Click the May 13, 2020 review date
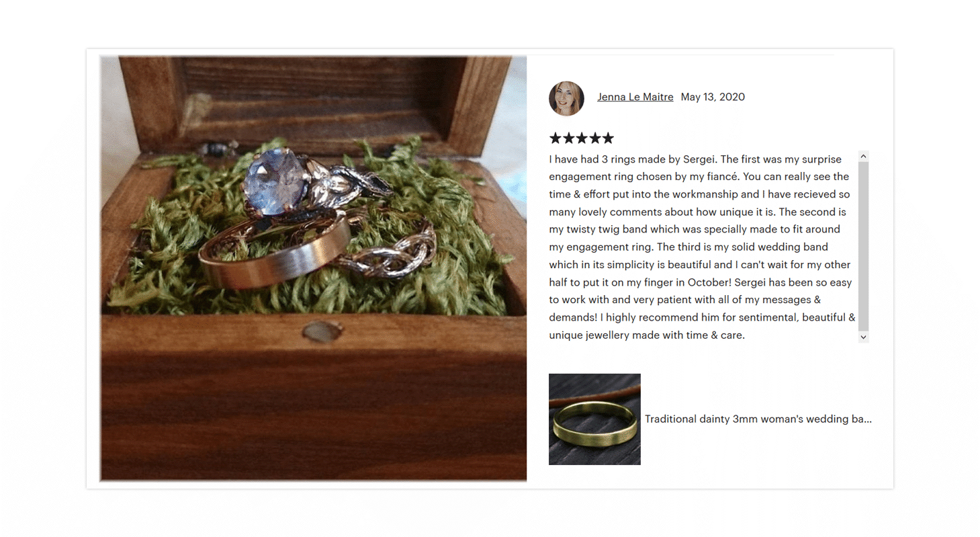Screen dimensions: 980x537 [x=713, y=97]
